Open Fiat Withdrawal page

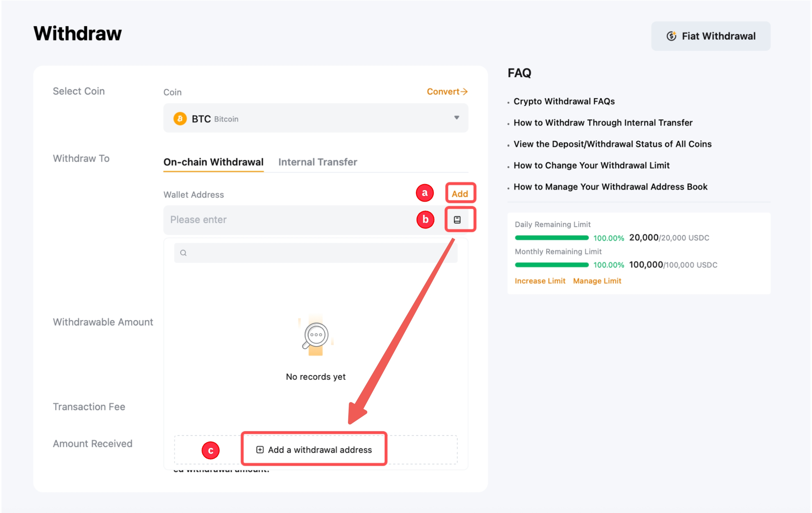(710, 36)
